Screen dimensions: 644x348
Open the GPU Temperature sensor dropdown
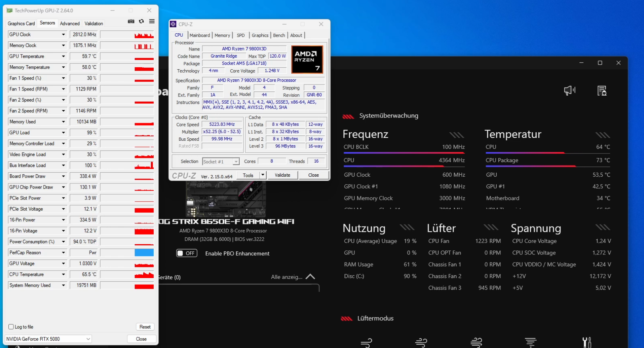[63, 56]
